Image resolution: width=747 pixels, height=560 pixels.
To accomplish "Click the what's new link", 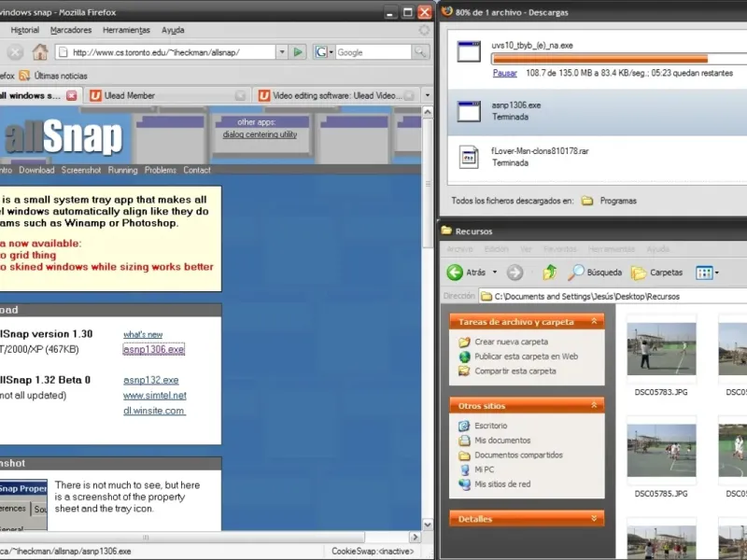I will 143,335.
